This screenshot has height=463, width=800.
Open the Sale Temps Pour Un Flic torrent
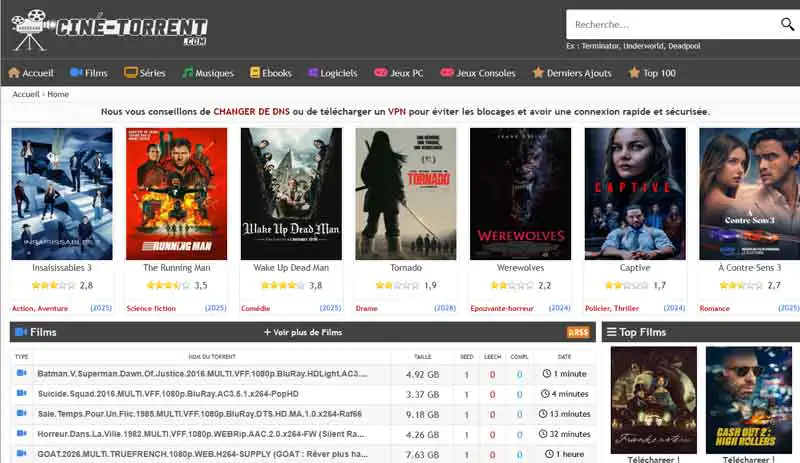199,414
